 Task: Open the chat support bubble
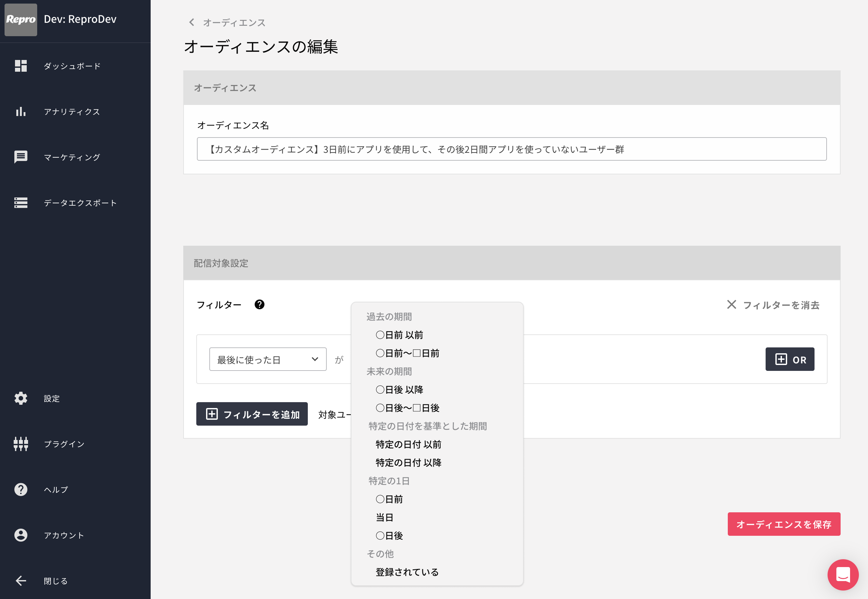pyautogui.click(x=843, y=575)
